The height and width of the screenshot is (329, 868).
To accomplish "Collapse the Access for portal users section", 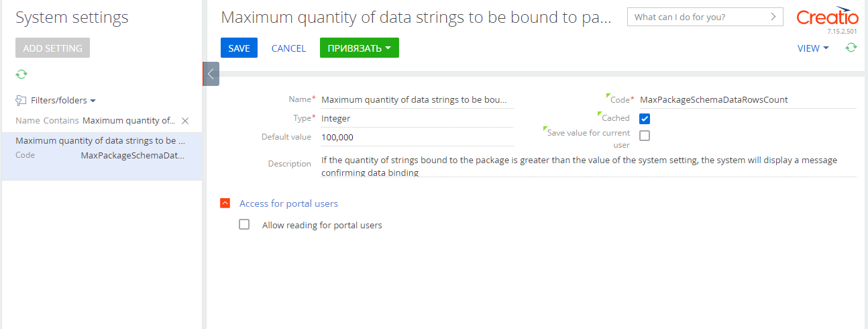I will coord(225,203).
